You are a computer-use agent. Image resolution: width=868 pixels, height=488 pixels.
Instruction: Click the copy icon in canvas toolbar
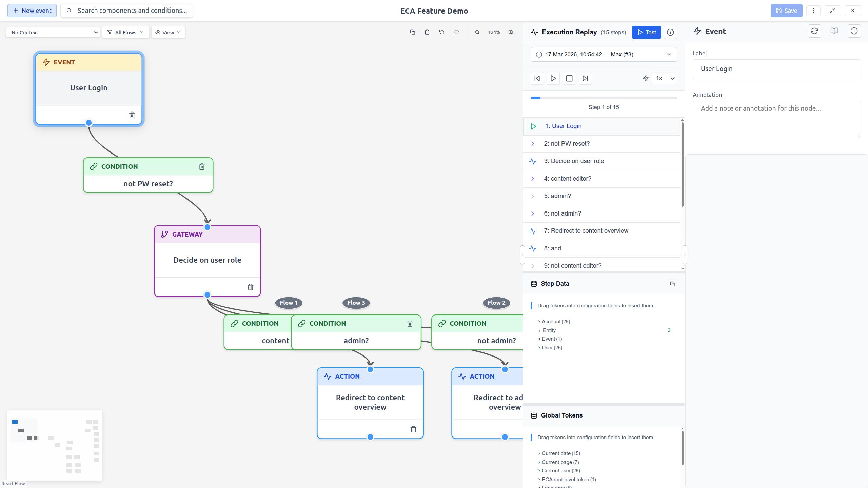[x=412, y=32]
